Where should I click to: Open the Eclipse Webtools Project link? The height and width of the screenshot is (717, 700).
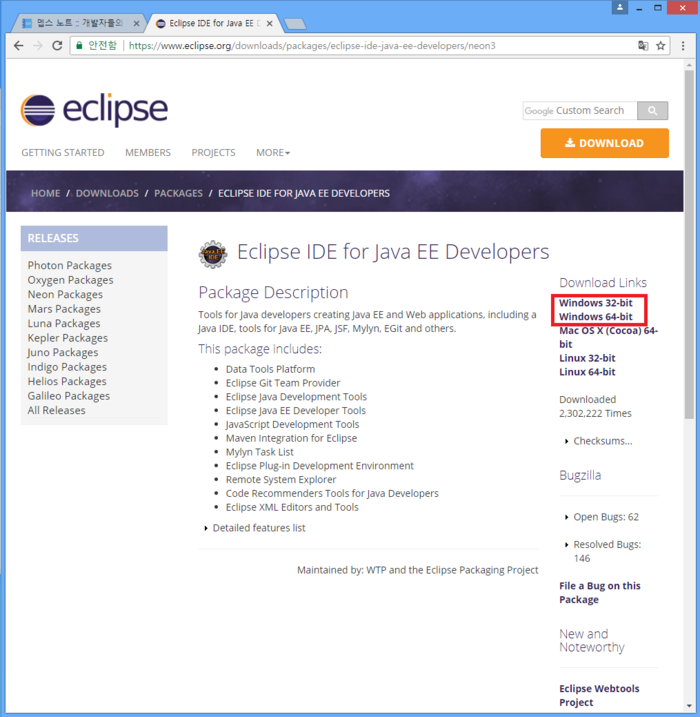pyautogui.click(x=599, y=696)
